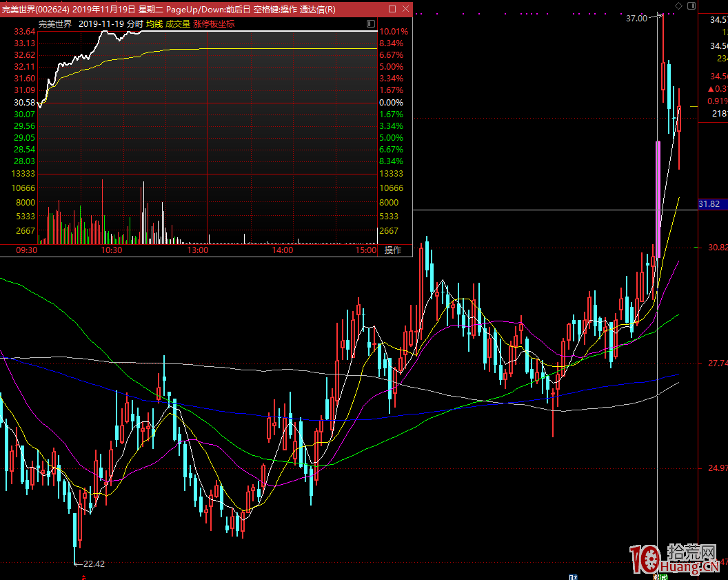Click the 拾荒网 watermark logo
728x580 pixels.
point(676,559)
